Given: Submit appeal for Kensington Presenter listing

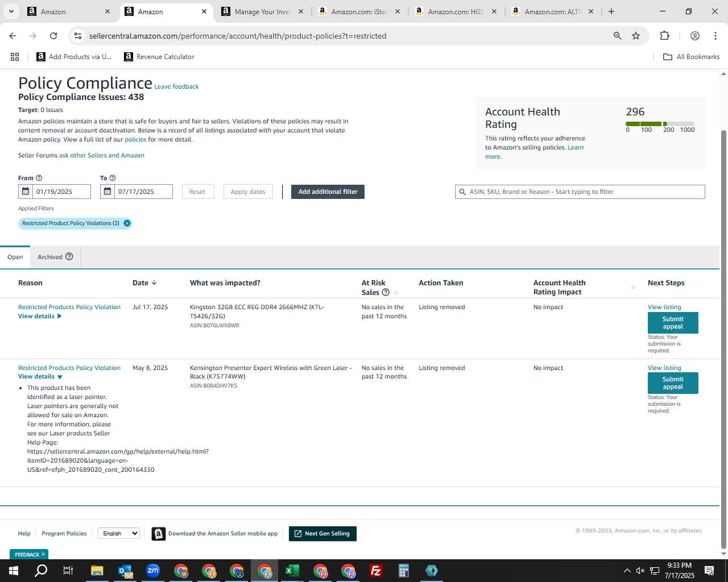Looking at the screenshot, I should pos(673,383).
